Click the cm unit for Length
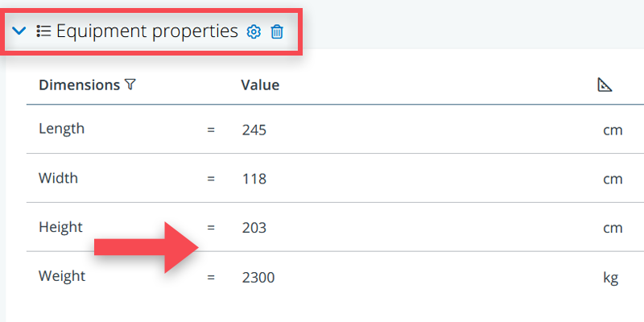Image resolution: width=644 pixels, height=322 pixels. 613,129
